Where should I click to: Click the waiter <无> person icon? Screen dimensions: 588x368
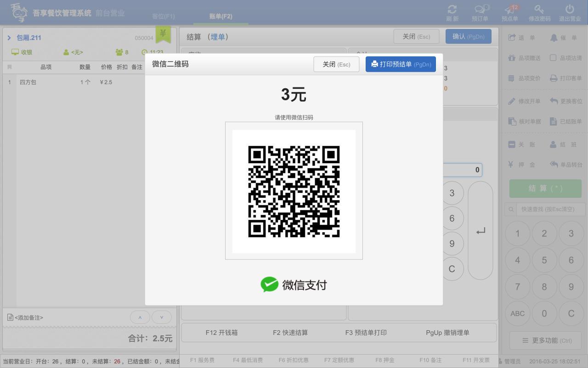point(66,52)
